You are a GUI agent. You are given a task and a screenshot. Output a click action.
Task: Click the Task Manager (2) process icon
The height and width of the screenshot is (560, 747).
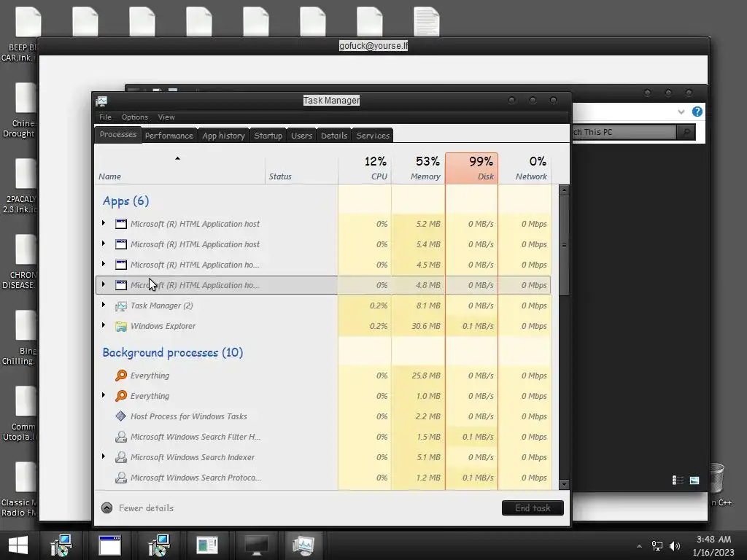point(121,306)
